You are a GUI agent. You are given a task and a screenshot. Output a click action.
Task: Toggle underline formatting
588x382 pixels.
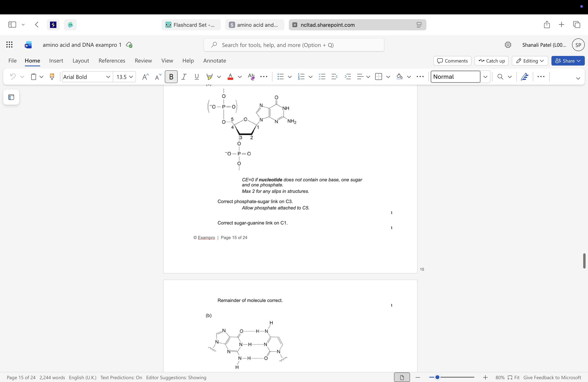pyautogui.click(x=197, y=77)
